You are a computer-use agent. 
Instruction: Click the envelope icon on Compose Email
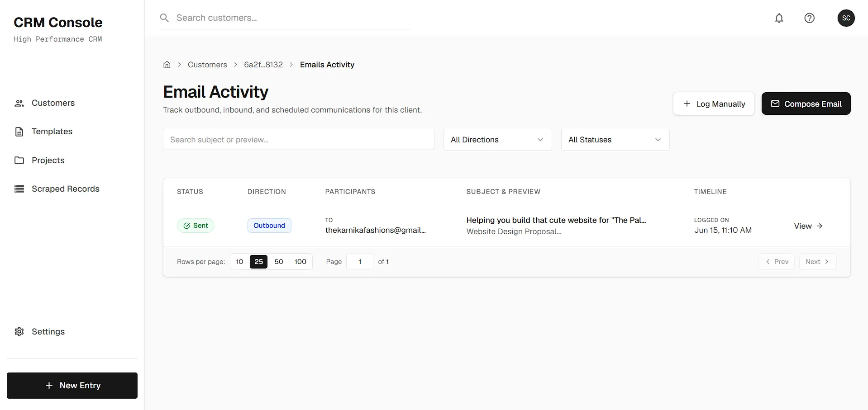pos(775,104)
